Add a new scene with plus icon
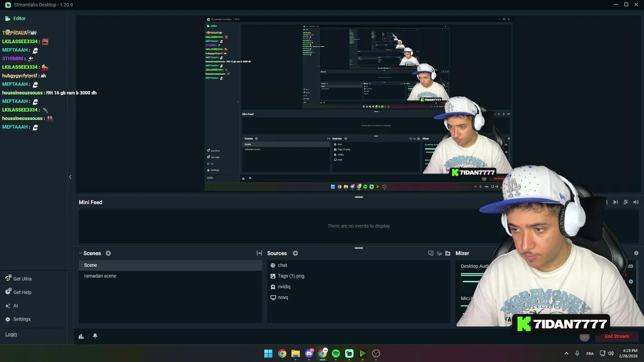 [x=108, y=253]
